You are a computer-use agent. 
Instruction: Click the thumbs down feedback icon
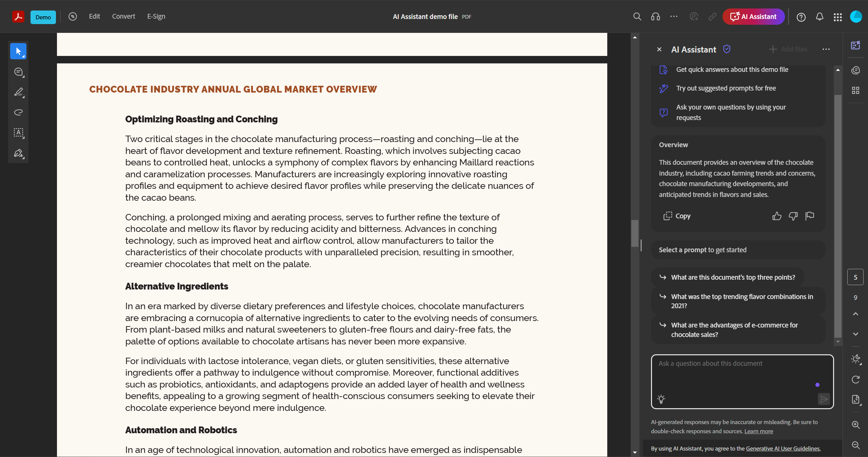coord(793,216)
